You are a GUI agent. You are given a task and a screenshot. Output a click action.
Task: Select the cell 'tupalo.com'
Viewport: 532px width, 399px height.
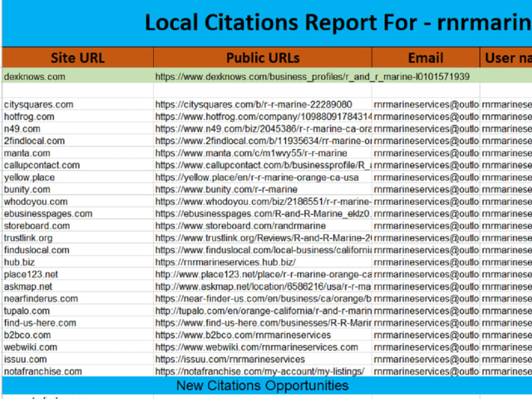pos(78,311)
